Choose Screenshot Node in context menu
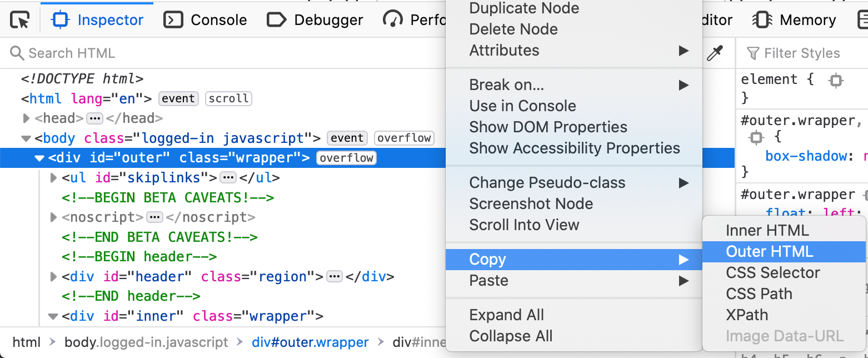Viewport: 868px width, 358px height. pos(531,204)
